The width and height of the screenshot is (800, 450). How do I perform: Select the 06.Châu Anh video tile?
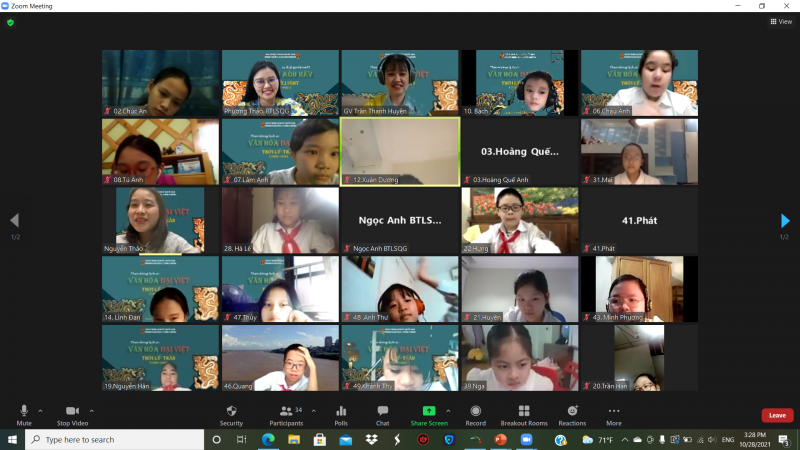639,83
